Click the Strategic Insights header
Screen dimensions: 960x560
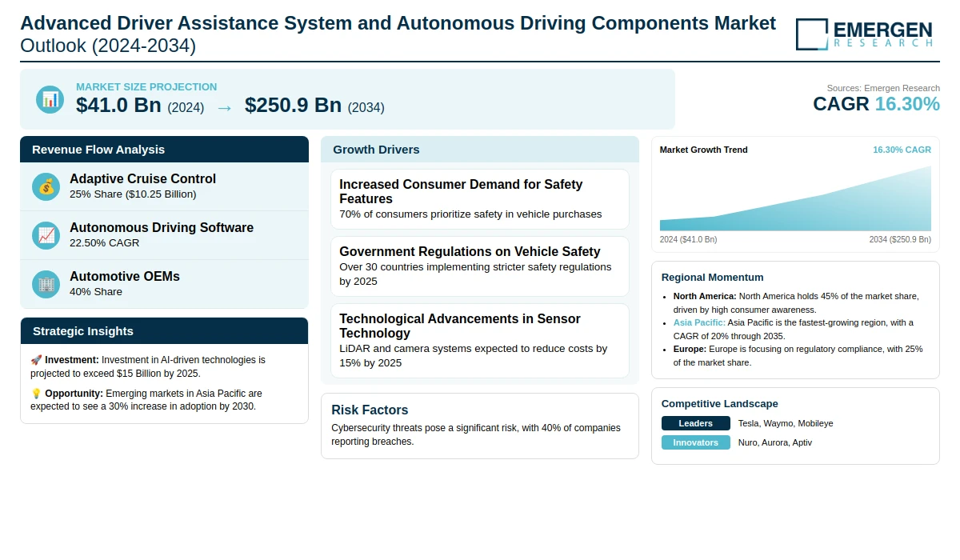point(164,331)
